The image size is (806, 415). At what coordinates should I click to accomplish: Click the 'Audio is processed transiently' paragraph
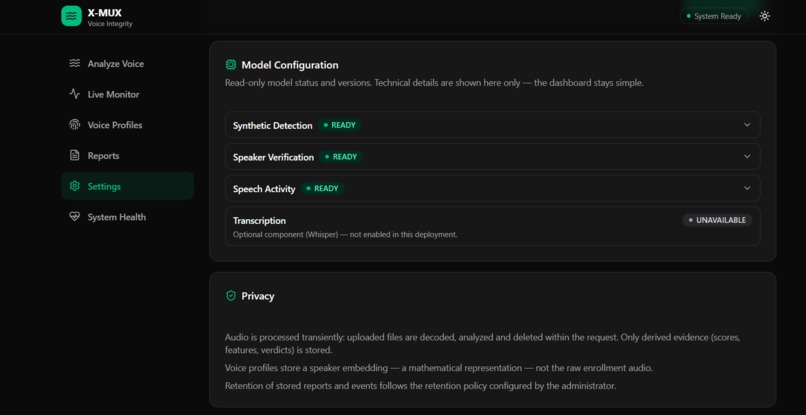click(x=483, y=344)
